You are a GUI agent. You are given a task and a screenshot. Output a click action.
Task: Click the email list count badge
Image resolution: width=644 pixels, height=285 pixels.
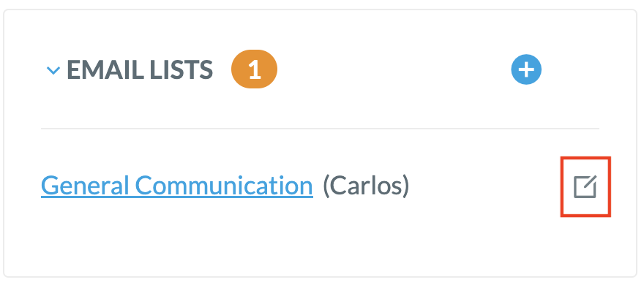click(x=254, y=69)
